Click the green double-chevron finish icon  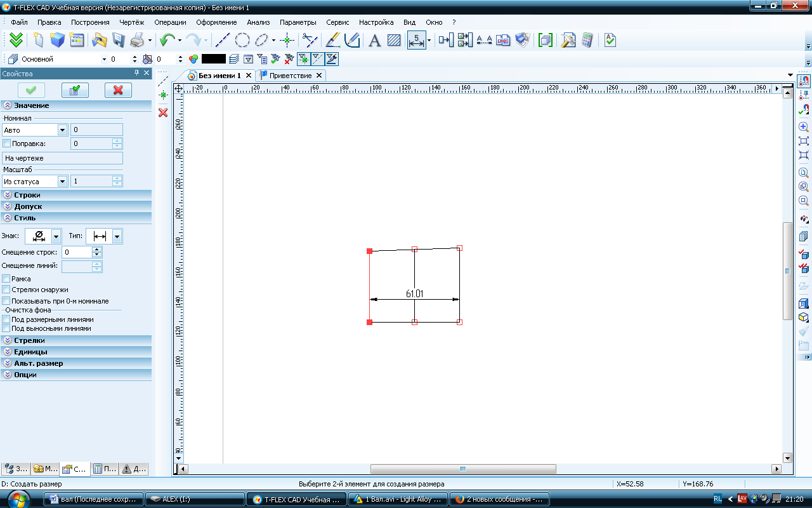pos(16,40)
